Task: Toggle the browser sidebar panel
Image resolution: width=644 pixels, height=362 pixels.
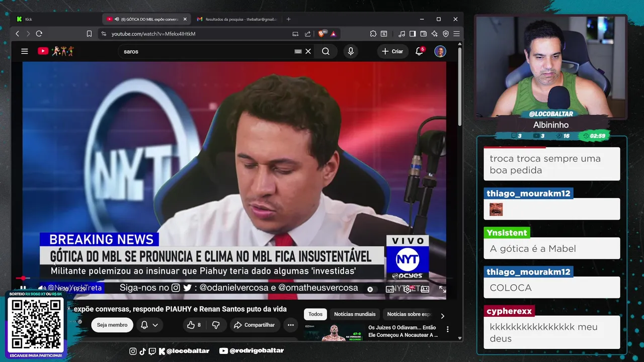Action: click(x=413, y=34)
